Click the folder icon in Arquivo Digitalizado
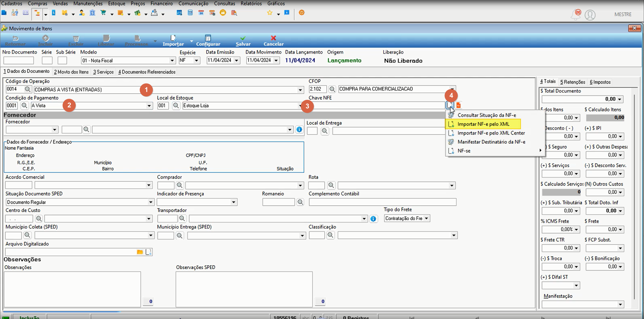 click(x=140, y=252)
